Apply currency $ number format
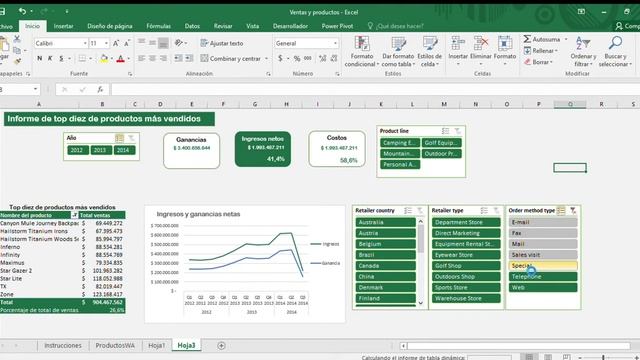640x360 pixels. (280, 58)
